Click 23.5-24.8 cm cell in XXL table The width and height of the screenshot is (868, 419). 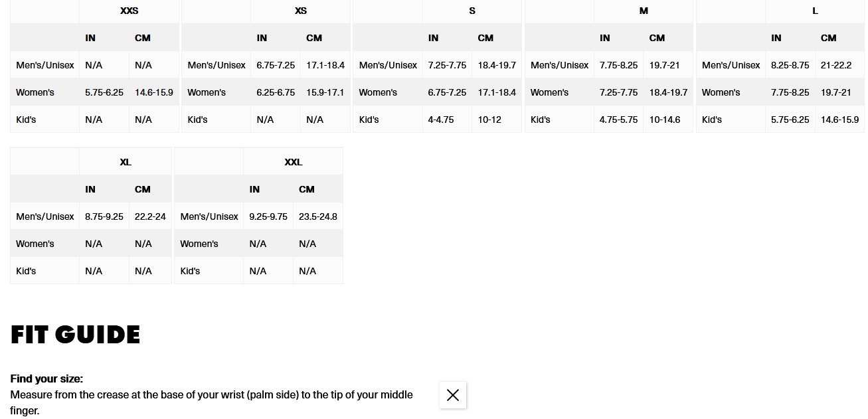pos(318,216)
